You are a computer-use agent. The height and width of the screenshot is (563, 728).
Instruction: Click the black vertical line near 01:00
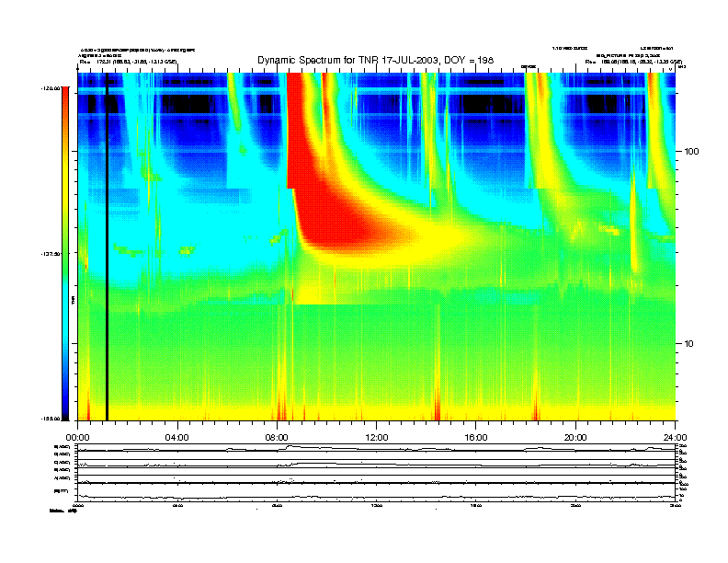[107, 247]
